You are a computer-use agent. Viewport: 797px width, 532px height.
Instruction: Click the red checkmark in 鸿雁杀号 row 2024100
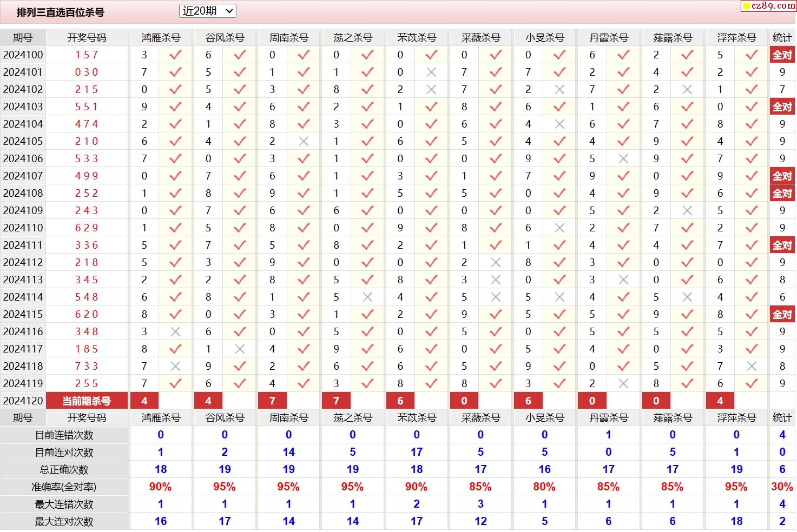tap(175, 55)
